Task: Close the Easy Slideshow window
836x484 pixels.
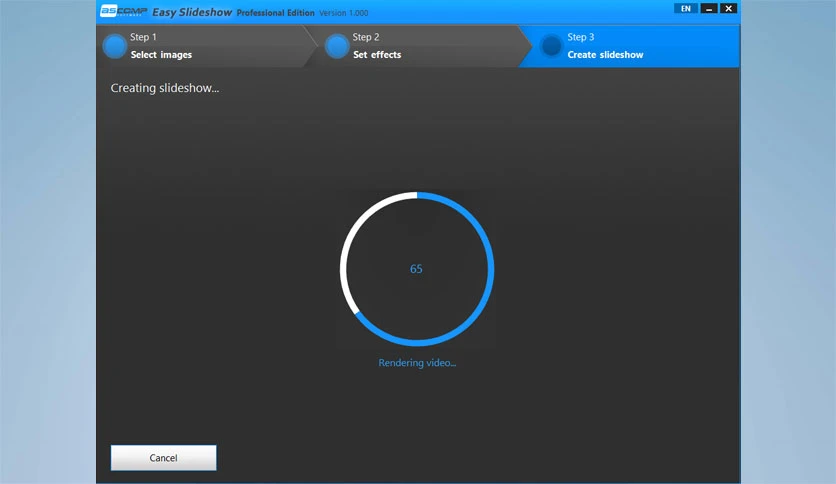Action: point(728,9)
